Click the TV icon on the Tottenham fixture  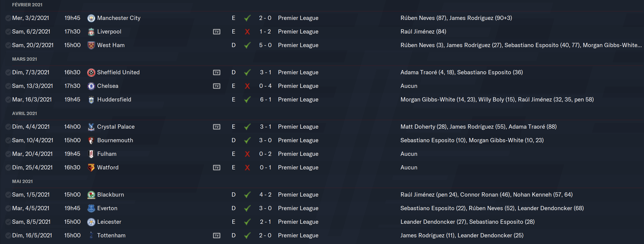(x=217, y=236)
